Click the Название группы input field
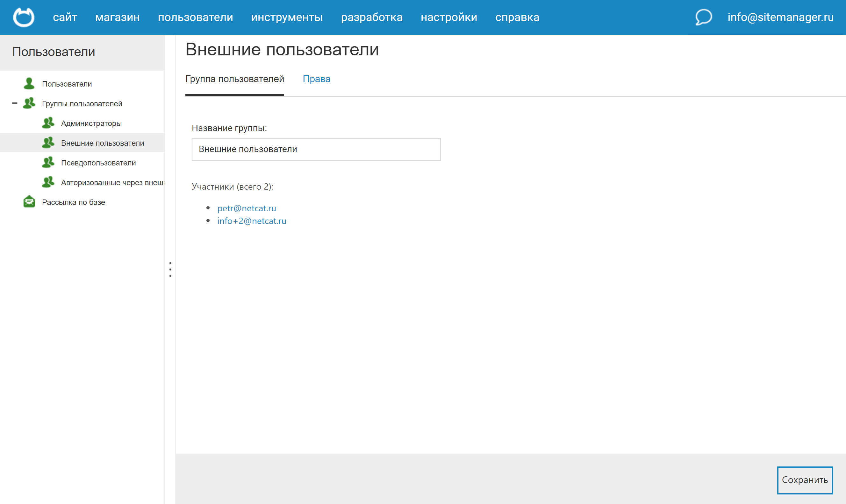The width and height of the screenshot is (846, 504). click(x=316, y=150)
